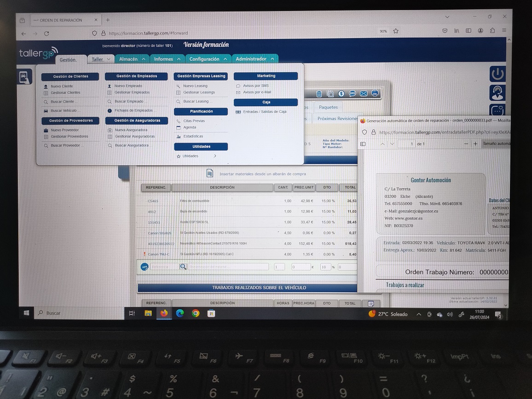Open Firefox from Windows taskbar
The image size is (532, 399).
(x=164, y=313)
